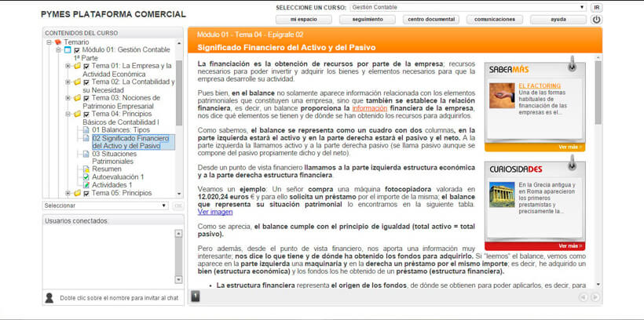
Task: Click the chat user silhouette icon
Action: [x=49, y=298]
